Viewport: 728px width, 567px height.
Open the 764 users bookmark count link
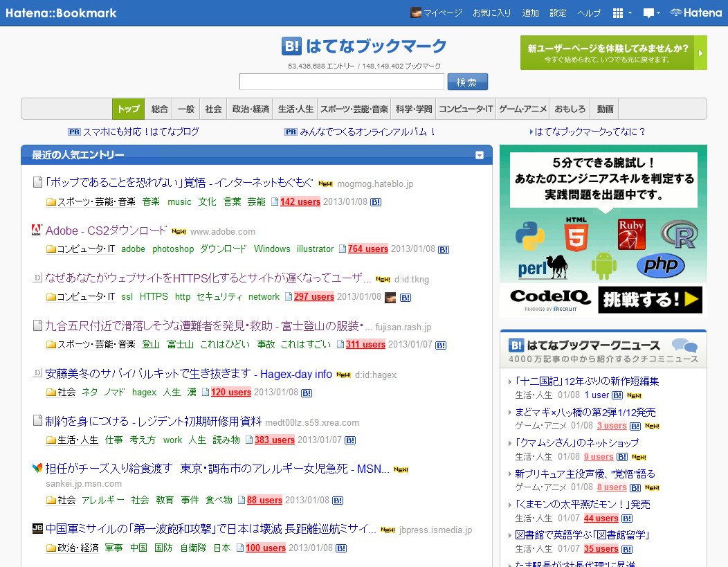367,249
